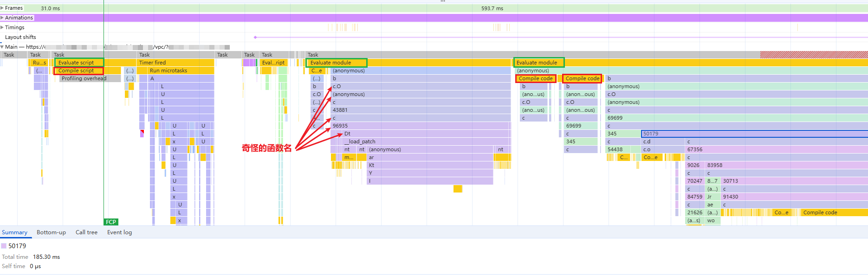Expand the Timings track triangle
This screenshot has height=276, width=868.
point(2,27)
